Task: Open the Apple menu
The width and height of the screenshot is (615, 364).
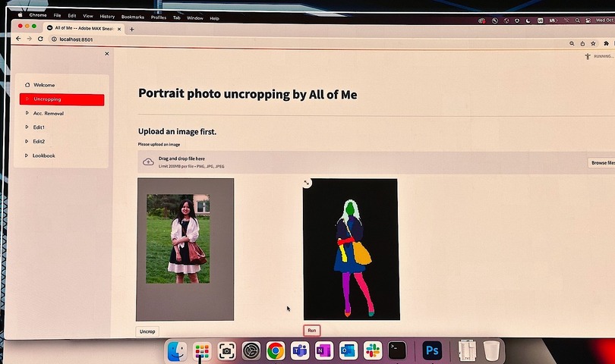Action: tap(20, 14)
